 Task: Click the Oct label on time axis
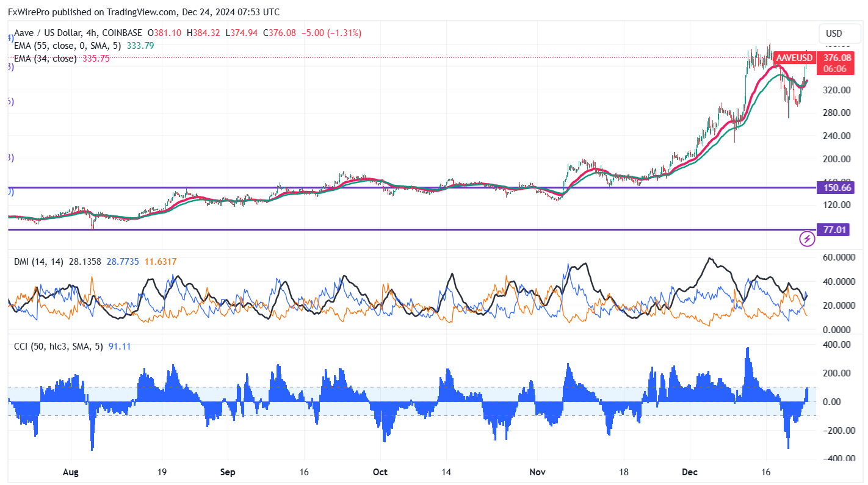[380, 472]
